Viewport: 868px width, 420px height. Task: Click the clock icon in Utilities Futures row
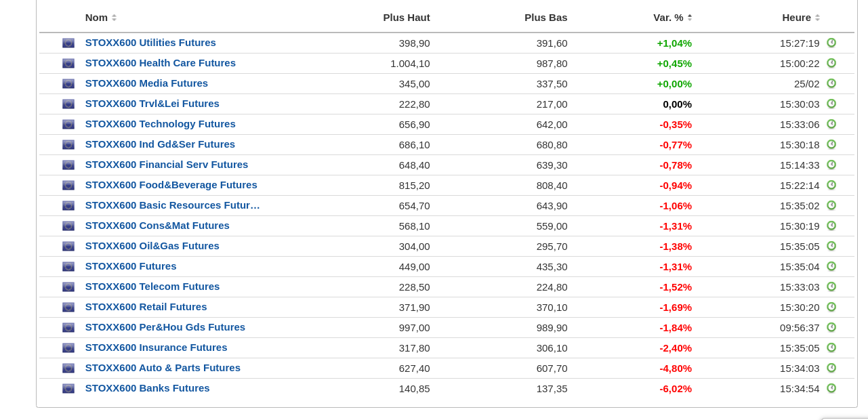pyautogui.click(x=831, y=43)
